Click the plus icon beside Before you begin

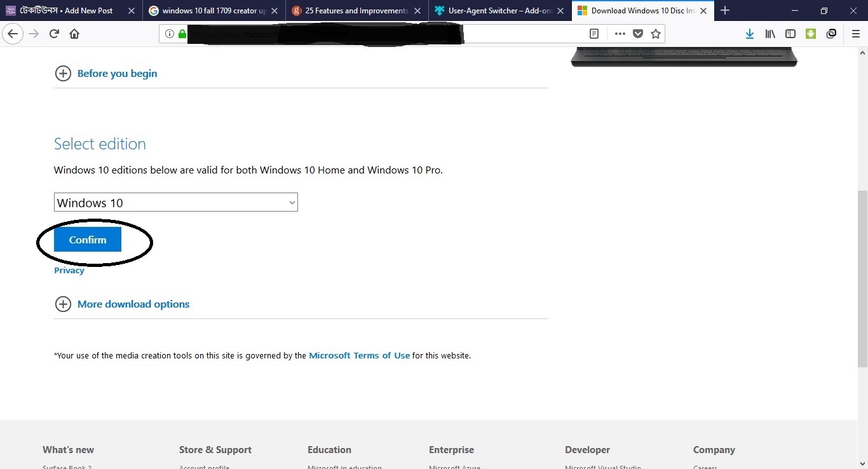[63, 74]
